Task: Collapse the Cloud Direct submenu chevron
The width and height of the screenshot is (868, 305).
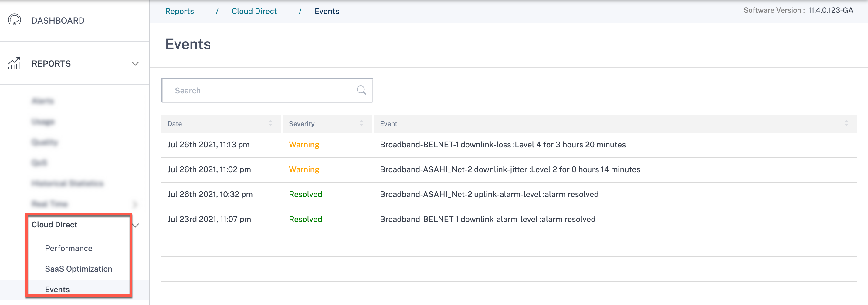Action: pos(136,225)
